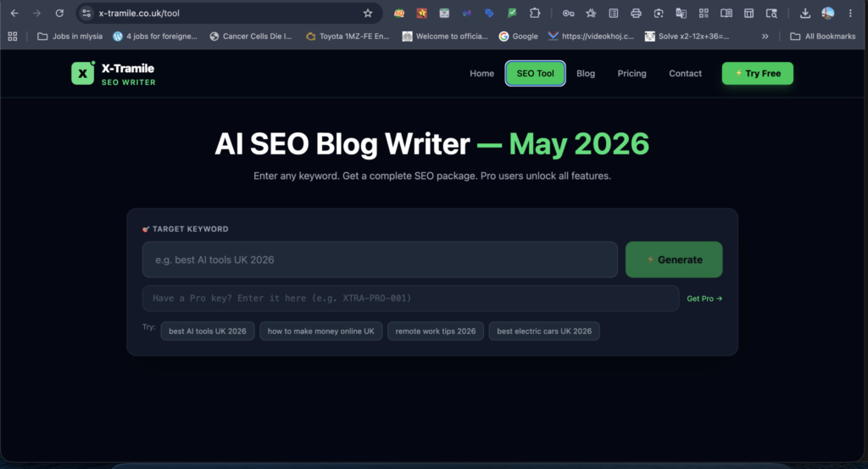Click the SQ extension icon
The height and width of the screenshot is (469, 868).
tap(399, 14)
